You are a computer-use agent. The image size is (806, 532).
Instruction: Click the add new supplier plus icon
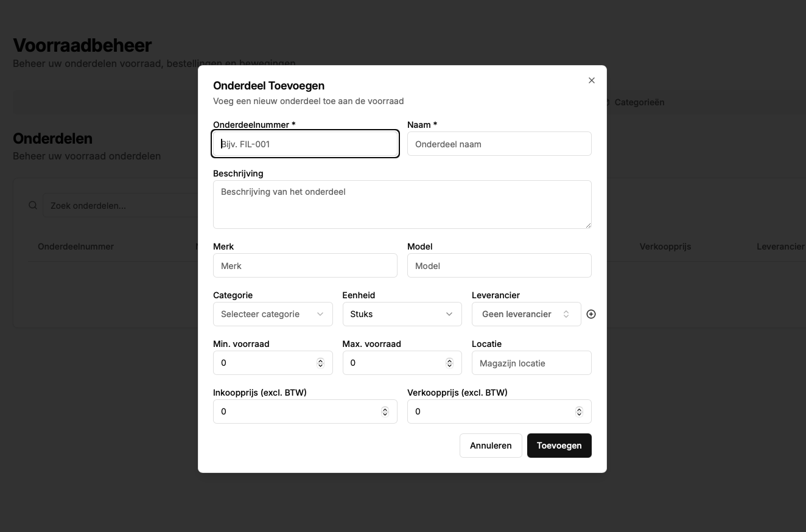[590, 314]
